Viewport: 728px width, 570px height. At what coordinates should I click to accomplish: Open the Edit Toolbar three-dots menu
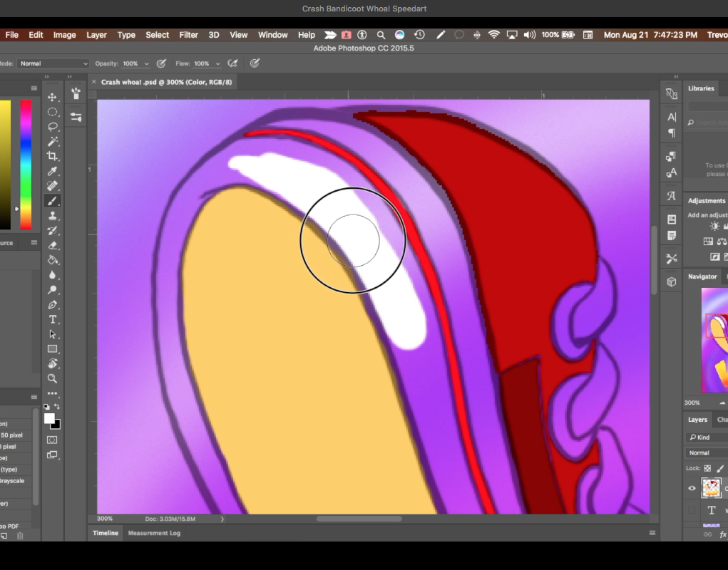(x=53, y=393)
